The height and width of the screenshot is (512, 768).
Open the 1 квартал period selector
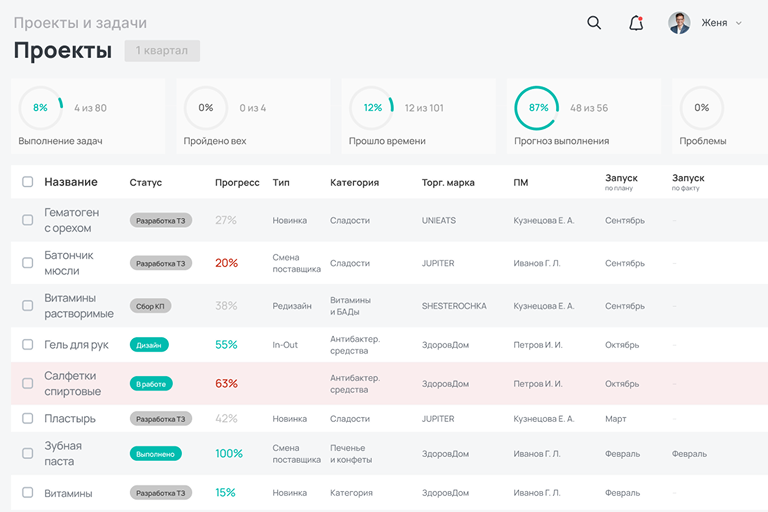click(162, 51)
